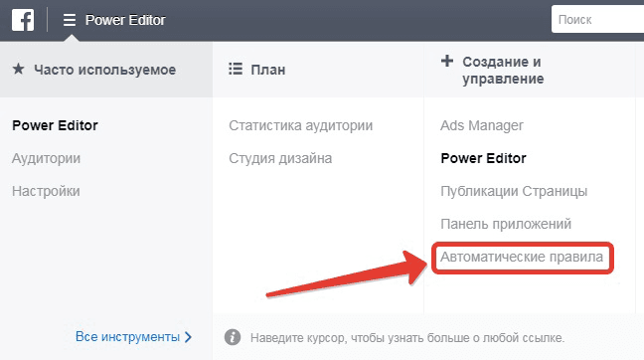The height and width of the screenshot is (360, 644).
Task: Open Power Editor under Создание и управление
Action: 483,158
